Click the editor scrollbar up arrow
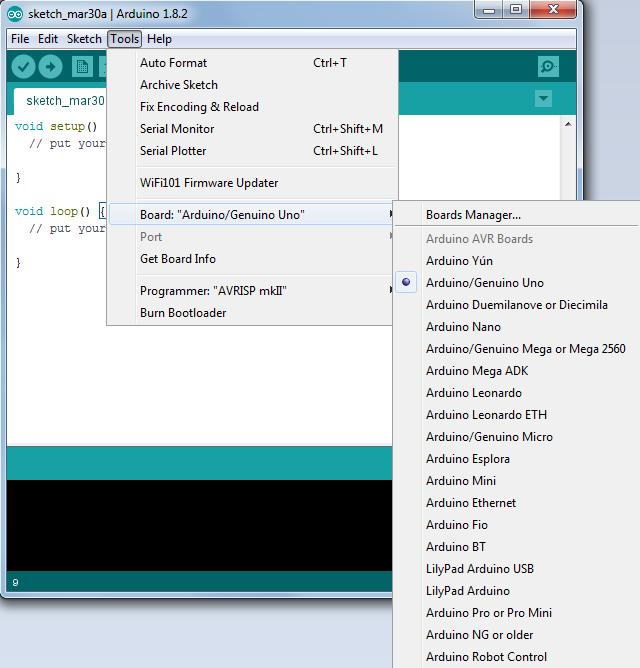 [568, 124]
